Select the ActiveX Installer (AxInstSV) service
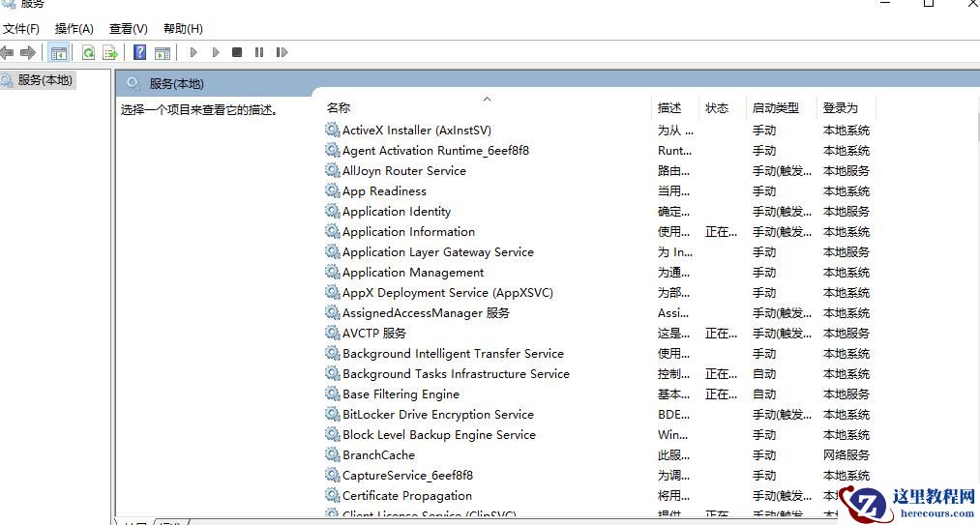 pos(417,131)
